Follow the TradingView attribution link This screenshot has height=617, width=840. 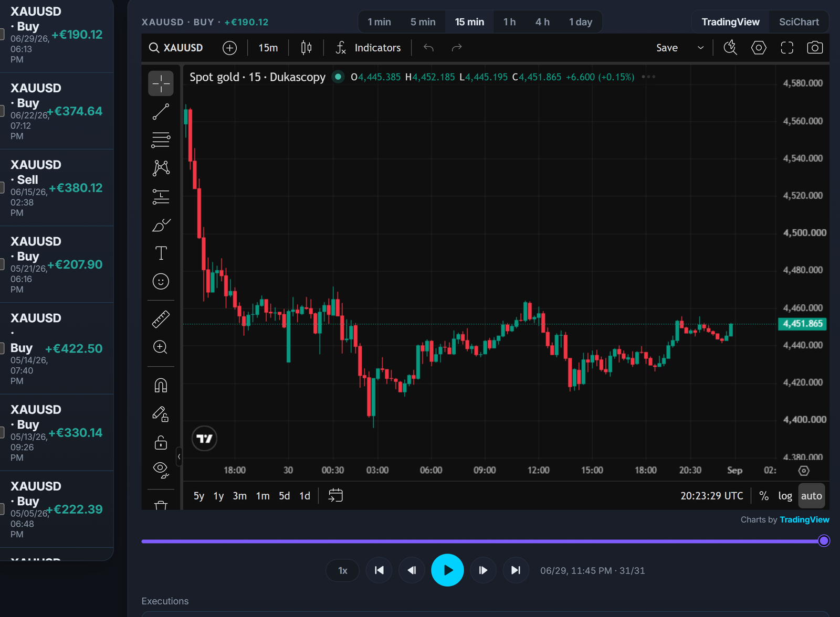point(804,520)
